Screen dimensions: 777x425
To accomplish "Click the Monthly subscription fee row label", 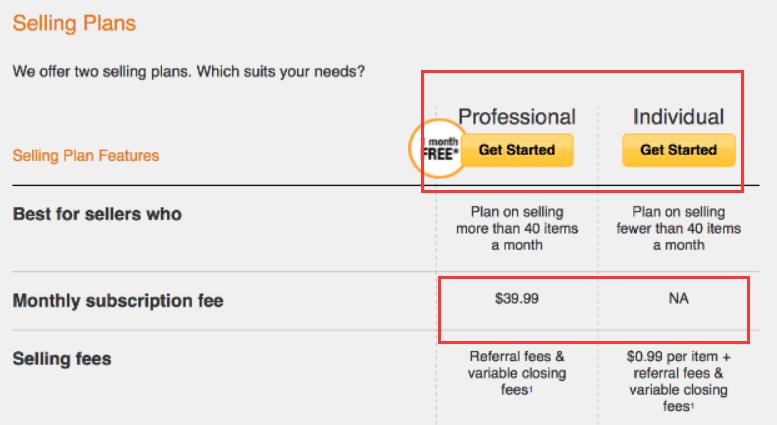I will coord(117,300).
